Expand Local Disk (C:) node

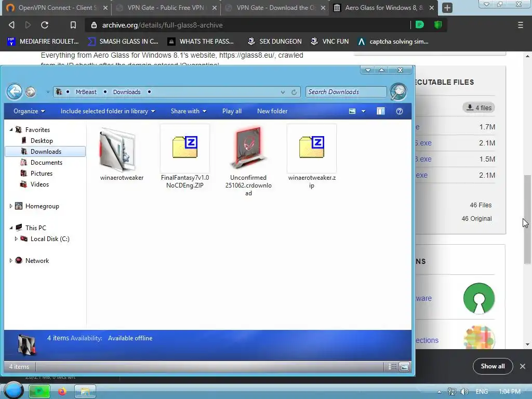click(x=16, y=238)
